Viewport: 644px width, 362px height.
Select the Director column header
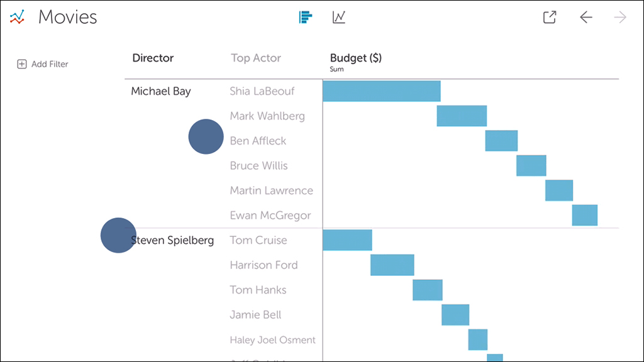tap(153, 58)
